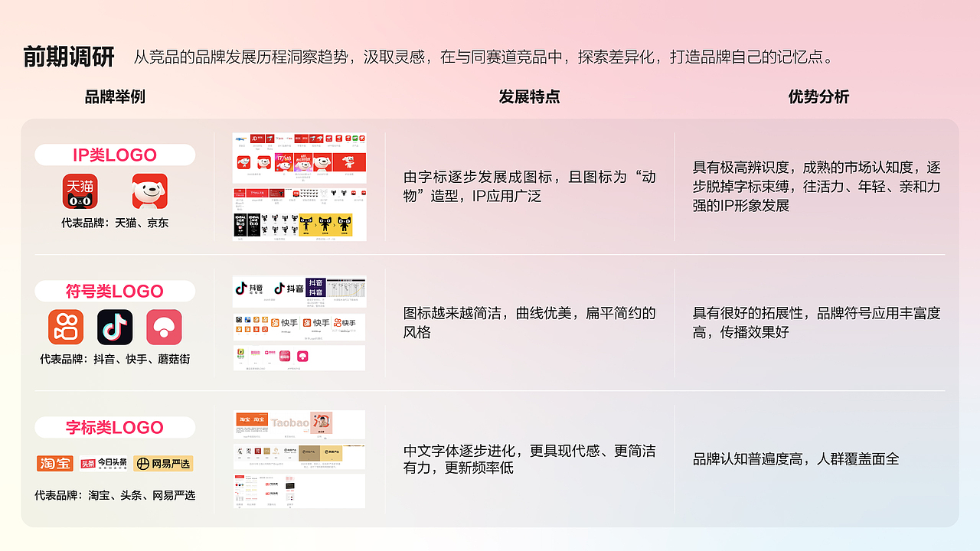The height and width of the screenshot is (551, 980).
Task: Click the 发展特点 column header
Action: point(529,96)
